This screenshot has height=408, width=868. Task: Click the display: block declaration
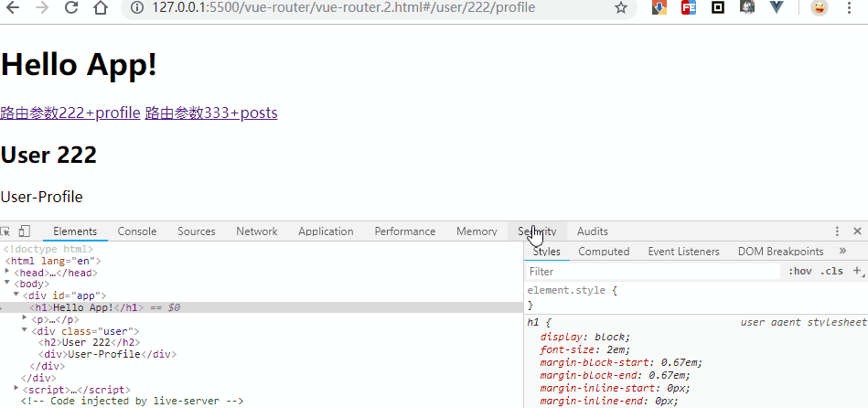click(x=585, y=338)
